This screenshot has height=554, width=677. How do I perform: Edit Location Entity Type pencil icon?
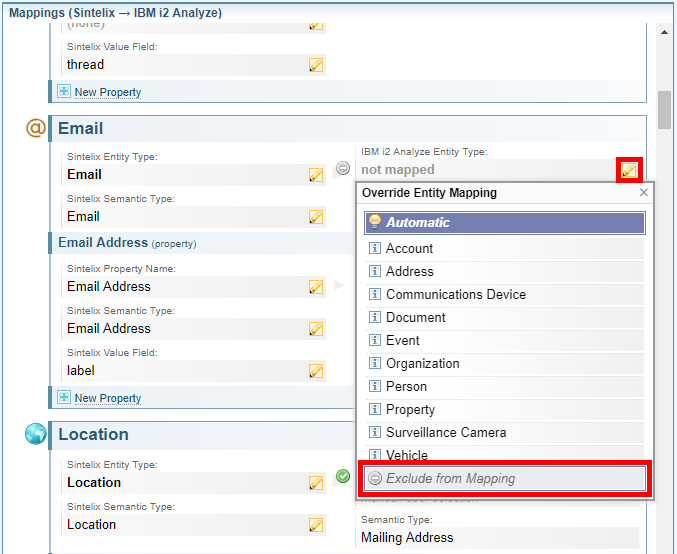click(x=316, y=483)
